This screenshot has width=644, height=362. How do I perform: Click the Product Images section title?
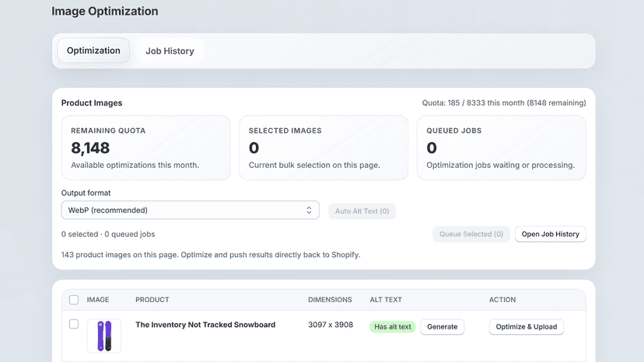[92, 103]
